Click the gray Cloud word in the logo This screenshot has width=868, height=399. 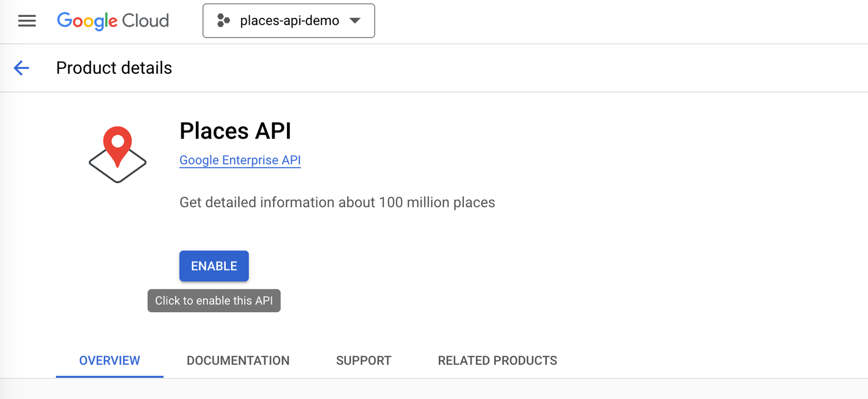pyautogui.click(x=145, y=21)
